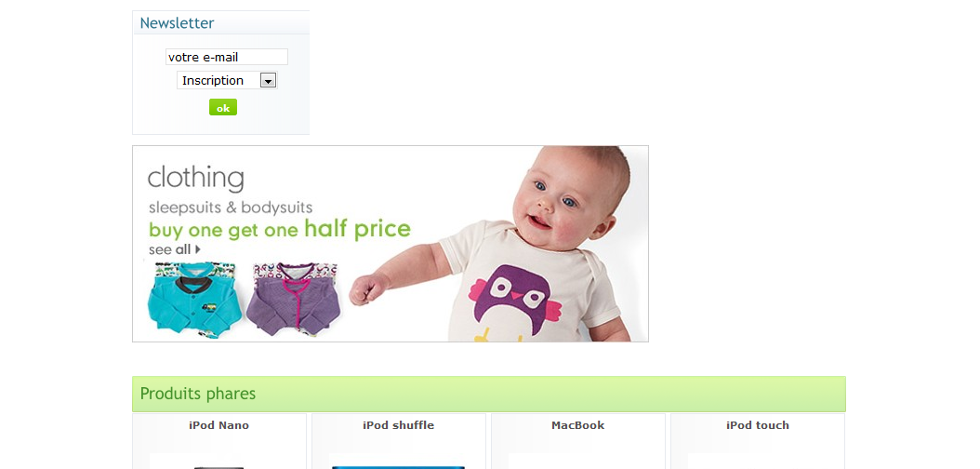
Task: Open the iPod shuffle product link
Action: click(x=398, y=425)
